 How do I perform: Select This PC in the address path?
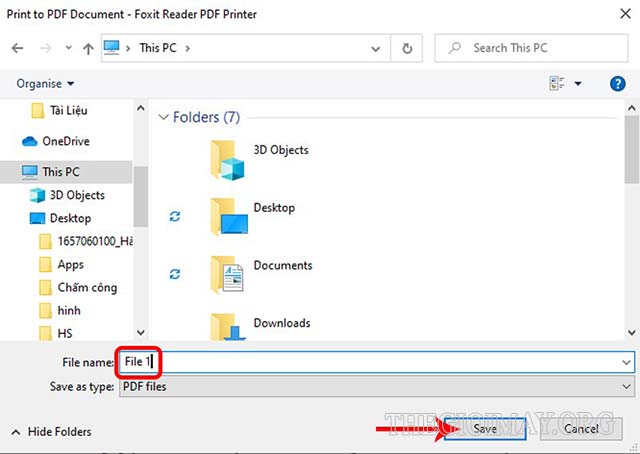pos(158,48)
